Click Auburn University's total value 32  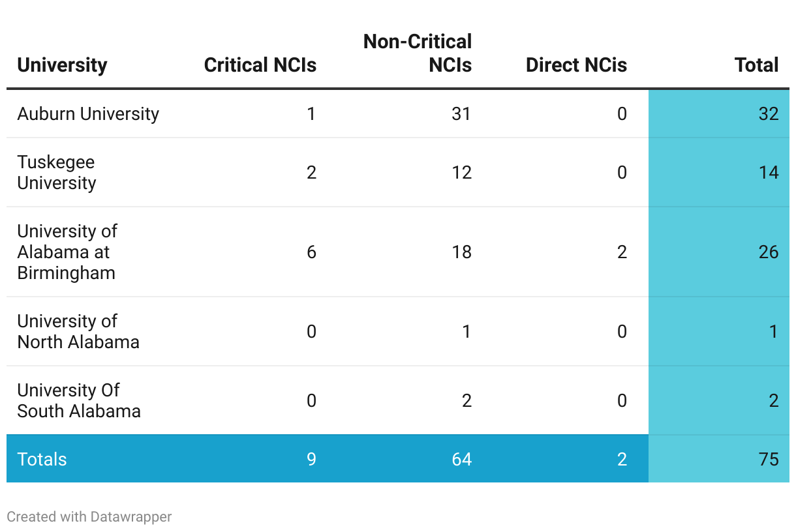click(x=768, y=113)
